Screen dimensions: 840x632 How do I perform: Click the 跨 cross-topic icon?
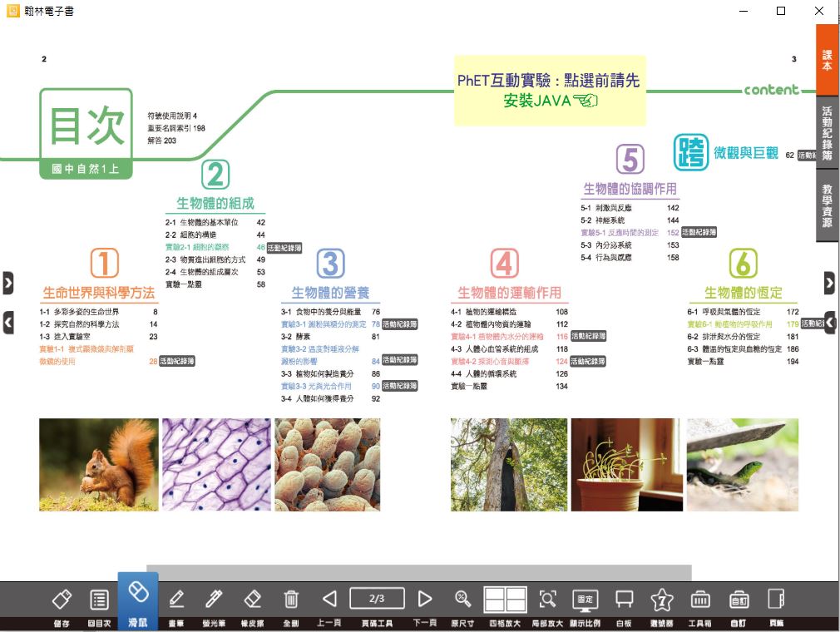(691, 152)
